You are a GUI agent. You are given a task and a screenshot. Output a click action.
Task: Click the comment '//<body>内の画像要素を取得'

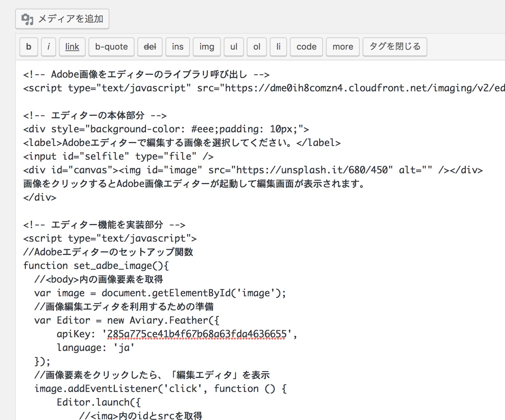[x=99, y=279]
